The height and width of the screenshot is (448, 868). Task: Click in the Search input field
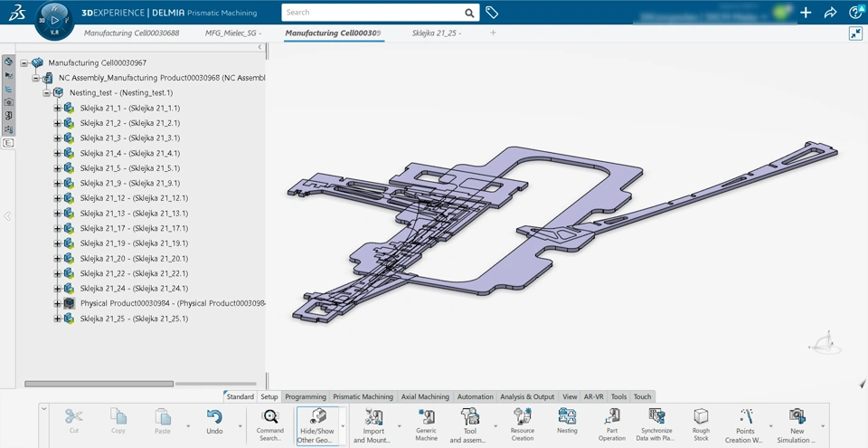(373, 12)
